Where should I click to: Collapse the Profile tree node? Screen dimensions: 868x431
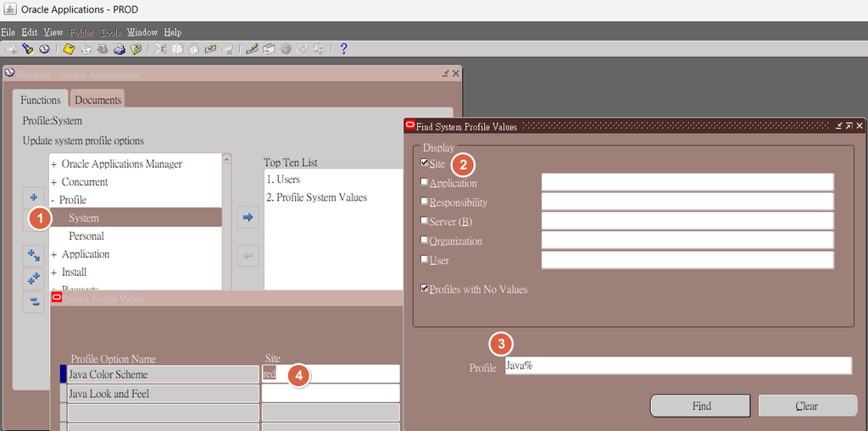point(53,201)
